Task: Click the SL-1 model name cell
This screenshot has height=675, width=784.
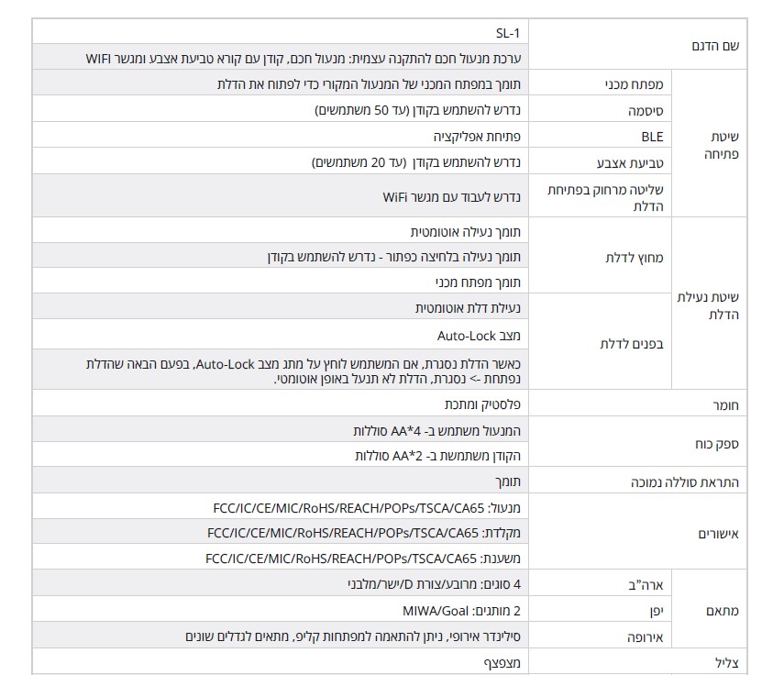Action: tap(507, 32)
